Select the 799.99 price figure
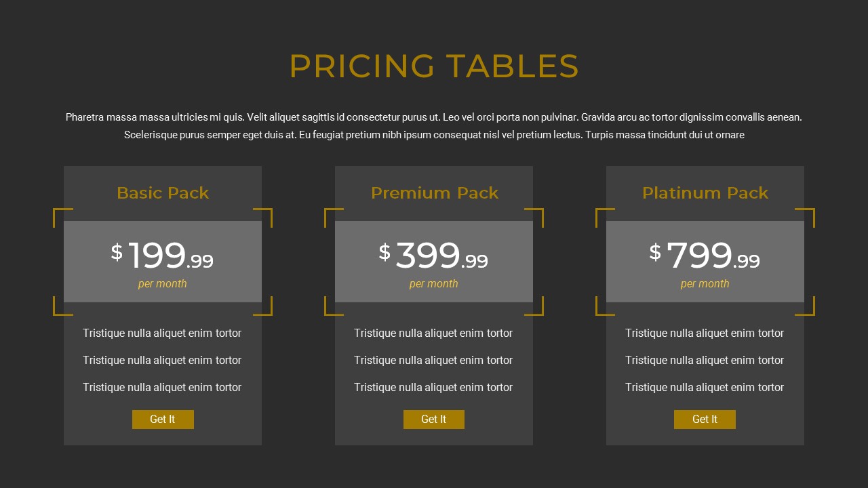The width and height of the screenshot is (868, 488). (x=713, y=256)
